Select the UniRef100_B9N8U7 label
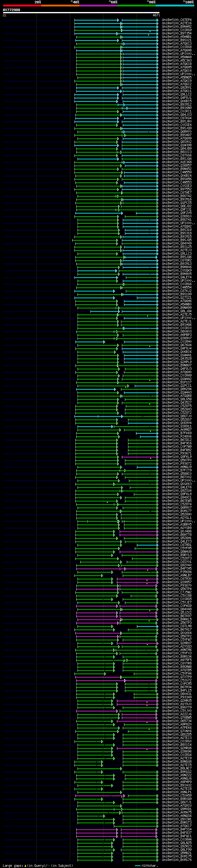 click(177, 365)
